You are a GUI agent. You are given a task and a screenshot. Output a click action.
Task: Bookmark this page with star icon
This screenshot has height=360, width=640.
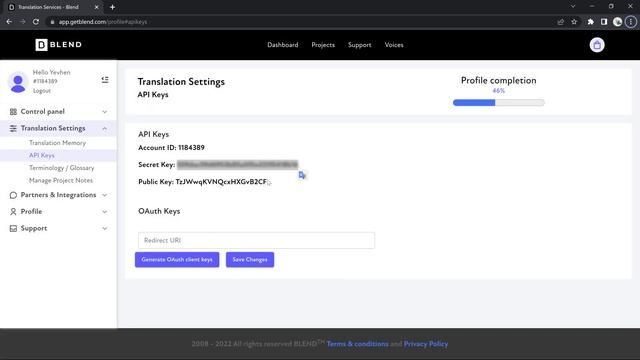(x=574, y=22)
